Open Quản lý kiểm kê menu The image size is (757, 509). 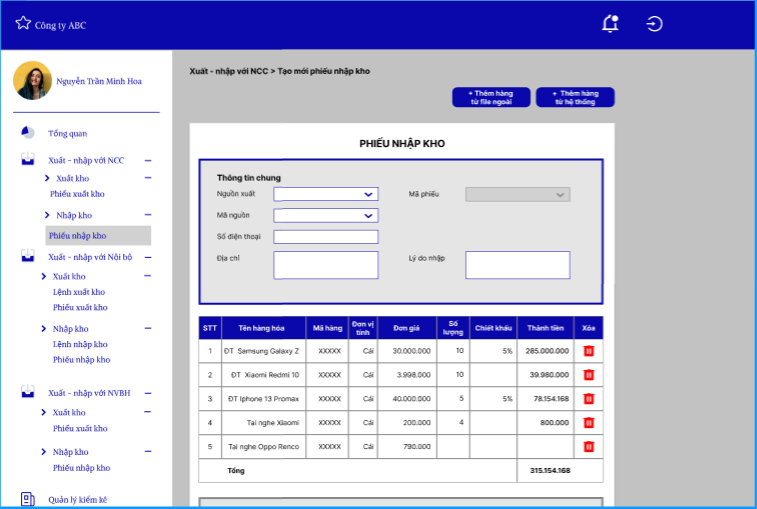click(x=77, y=500)
